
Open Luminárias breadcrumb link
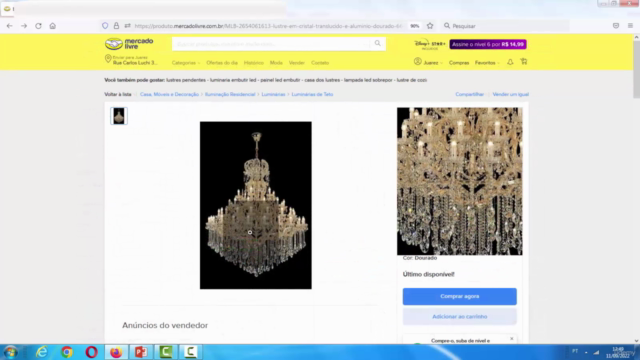(273, 94)
